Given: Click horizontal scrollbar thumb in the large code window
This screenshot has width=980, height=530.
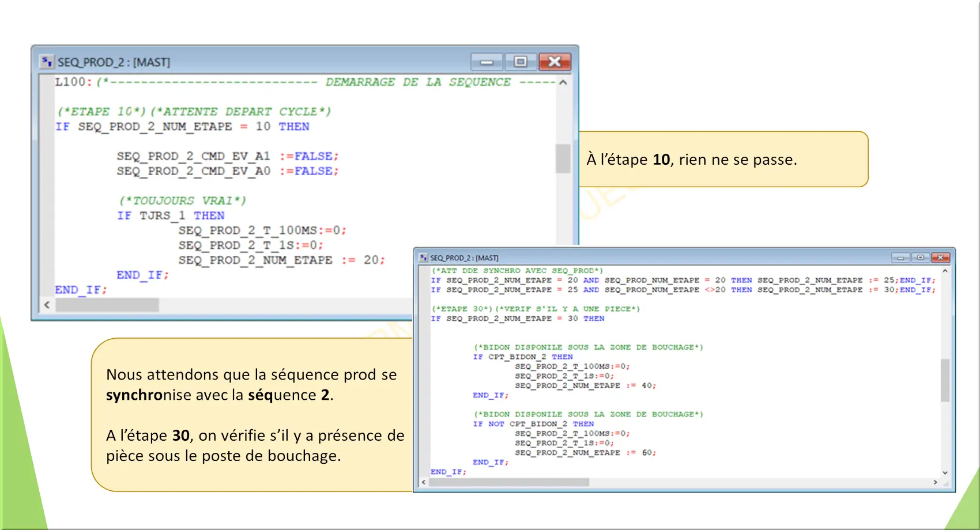Looking at the screenshot, I should coord(107,305).
